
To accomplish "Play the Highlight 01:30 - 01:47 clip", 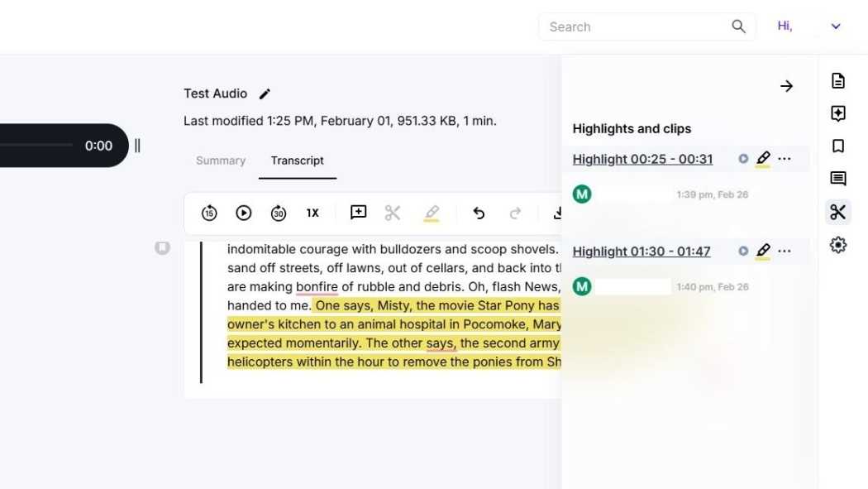I will [x=743, y=251].
